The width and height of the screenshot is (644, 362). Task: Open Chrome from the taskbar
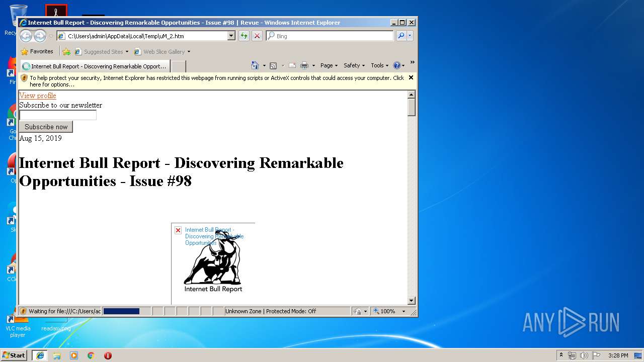(91, 355)
